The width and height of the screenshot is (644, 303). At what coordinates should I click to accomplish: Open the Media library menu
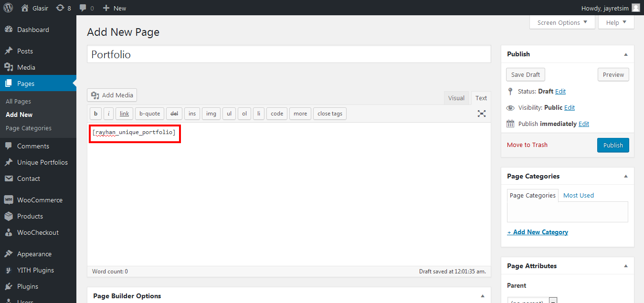pos(26,67)
